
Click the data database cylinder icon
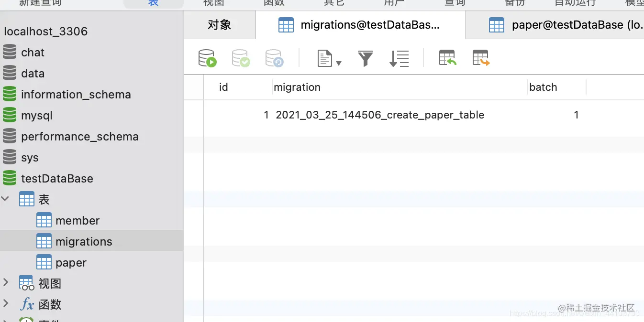coord(10,73)
